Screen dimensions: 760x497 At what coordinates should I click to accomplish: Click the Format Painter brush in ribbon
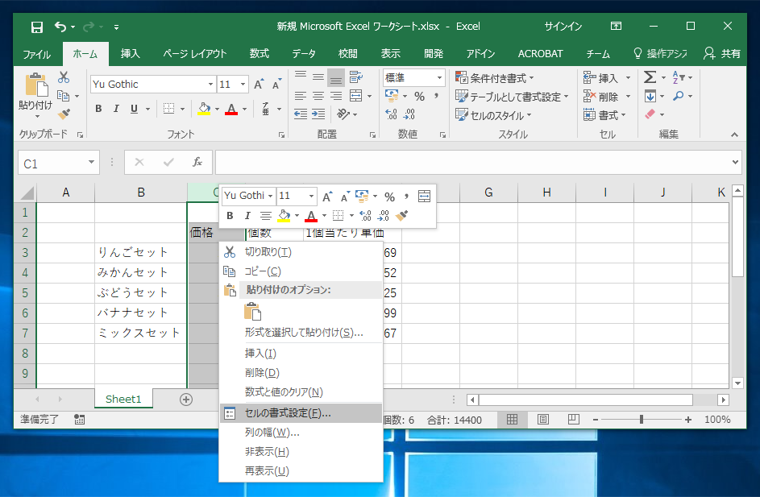(63, 114)
